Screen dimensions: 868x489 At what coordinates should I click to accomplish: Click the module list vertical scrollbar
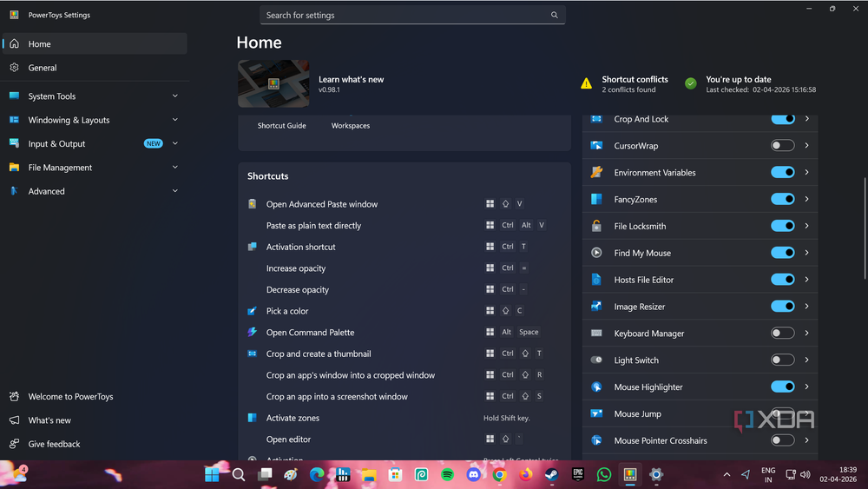(x=865, y=228)
